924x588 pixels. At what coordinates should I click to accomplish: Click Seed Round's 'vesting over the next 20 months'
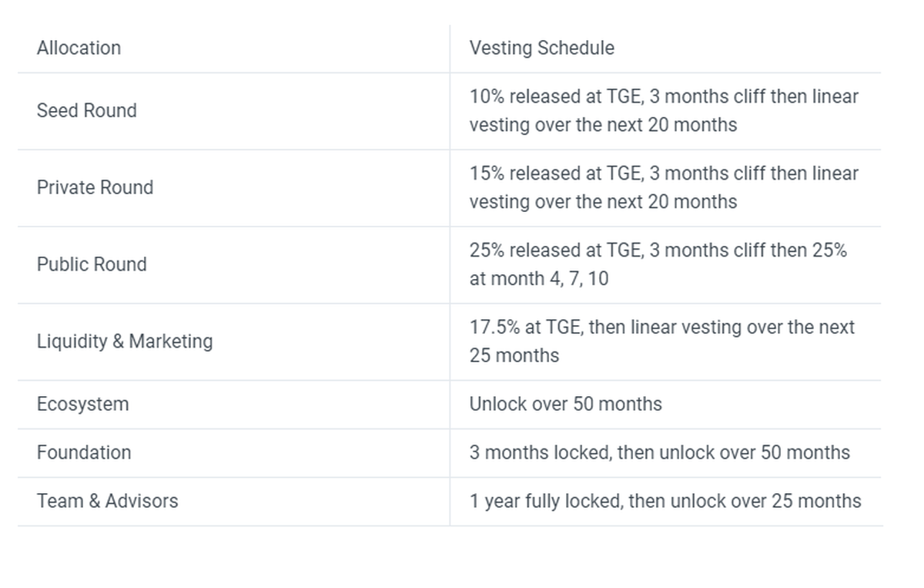pyautogui.click(x=603, y=125)
